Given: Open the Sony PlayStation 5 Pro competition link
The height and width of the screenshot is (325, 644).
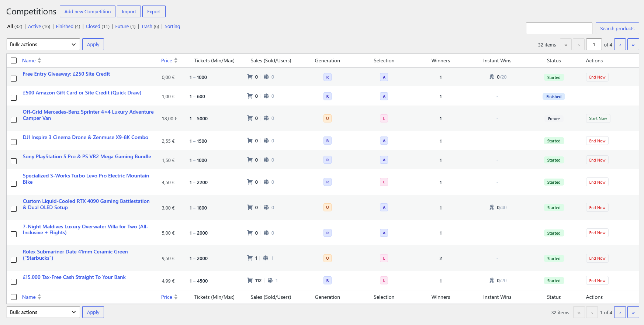Looking at the screenshot, I should pos(87,156).
